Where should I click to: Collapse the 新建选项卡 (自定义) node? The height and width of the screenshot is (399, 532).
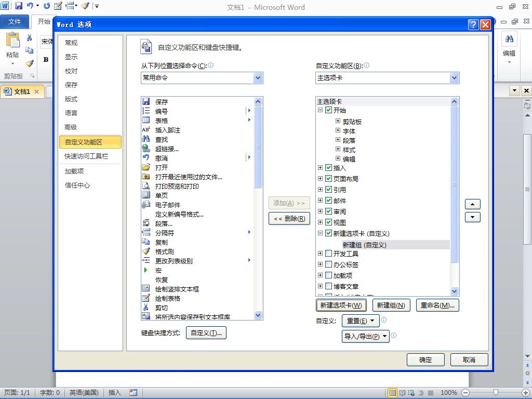pyautogui.click(x=320, y=233)
